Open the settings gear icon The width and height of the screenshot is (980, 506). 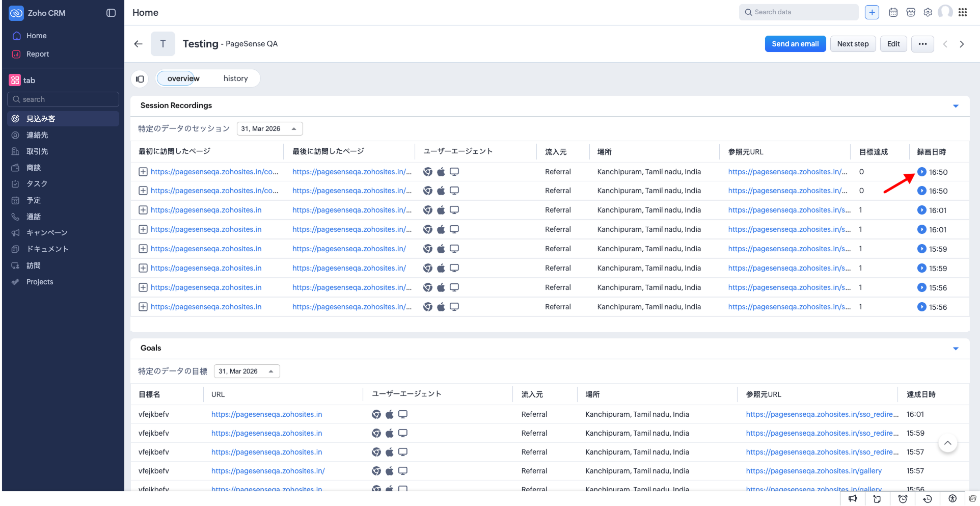(928, 13)
